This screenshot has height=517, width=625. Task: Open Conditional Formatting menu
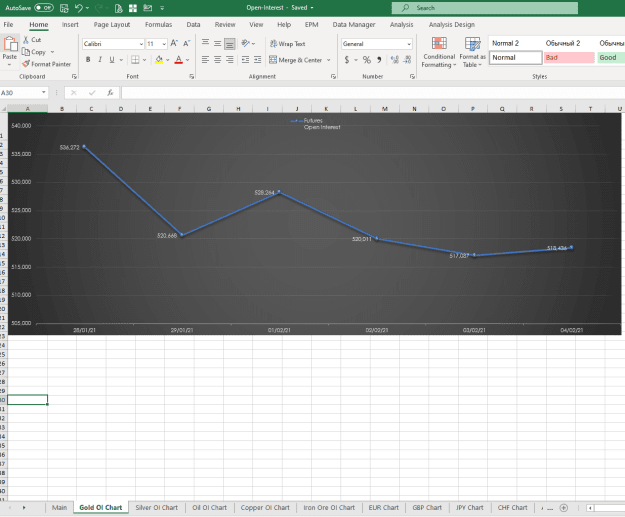[439, 52]
